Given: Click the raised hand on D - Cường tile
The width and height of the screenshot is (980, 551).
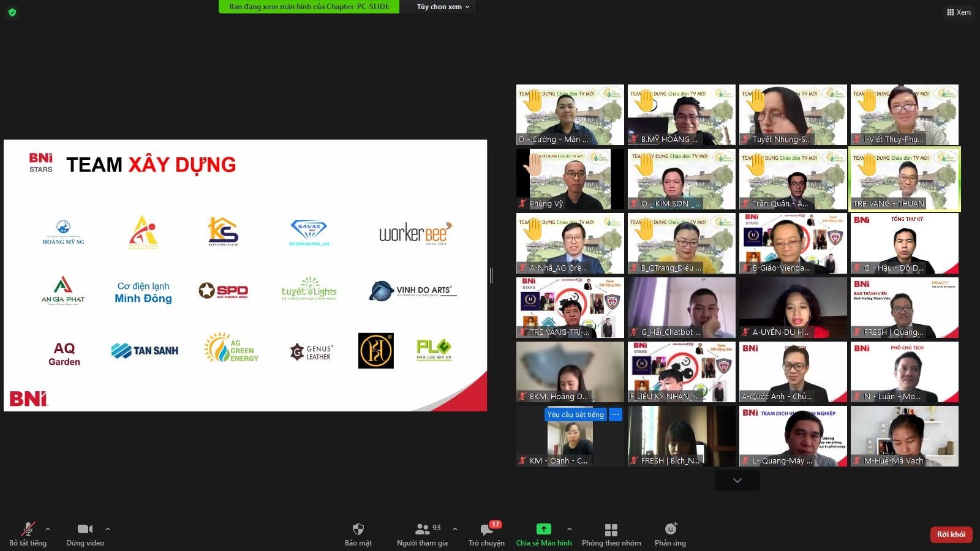Looking at the screenshot, I should (x=533, y=101).
